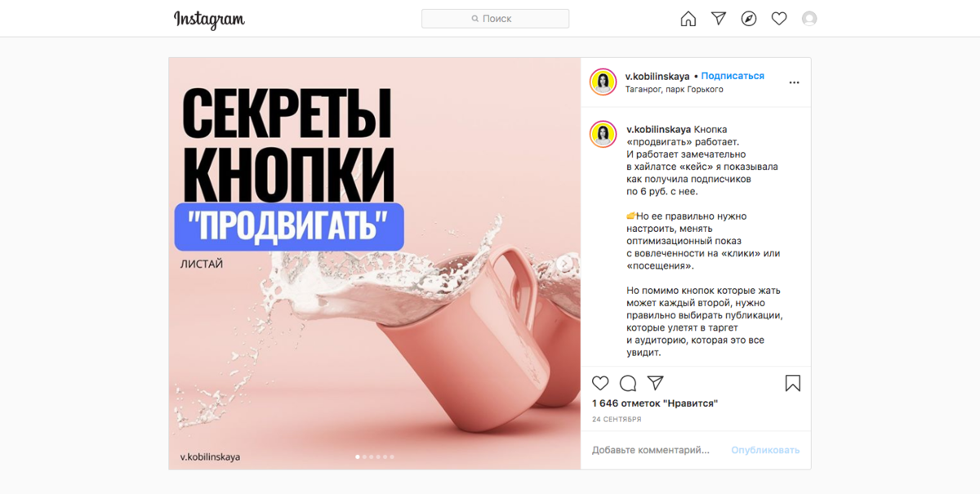Screen dimensions: 980x494
Task: Click the comment bubble icon
Action: [628, 383]
